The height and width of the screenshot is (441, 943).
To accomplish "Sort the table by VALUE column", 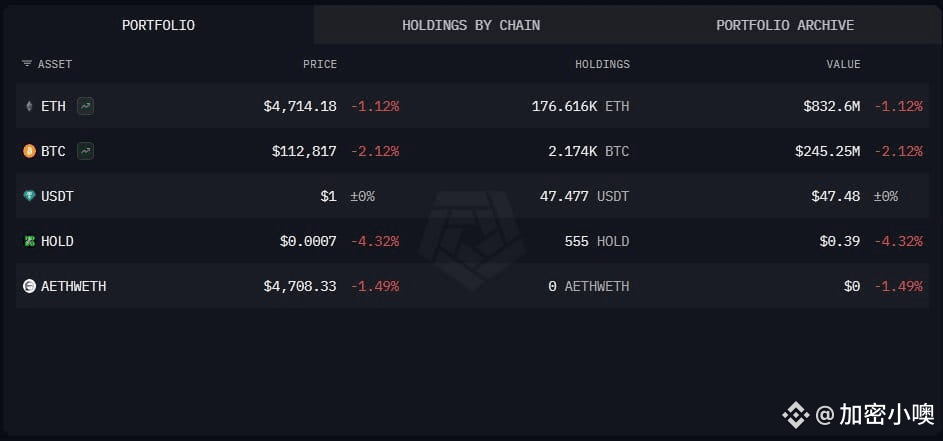I will (x=843, y=64).
